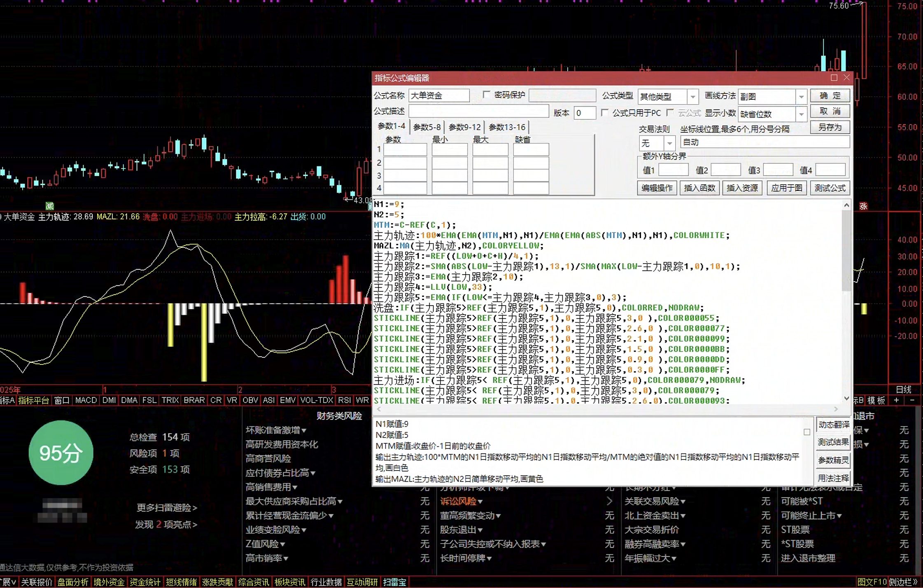The image size is (923, 588).
Task: Switch to 参数9-12 tab
Action: pos(464,127)
